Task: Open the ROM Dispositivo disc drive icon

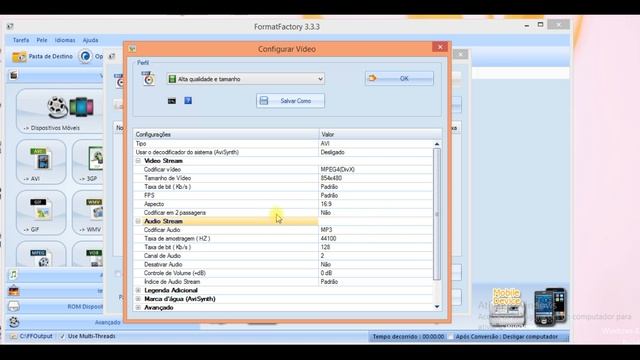Action: click(14, 306)
